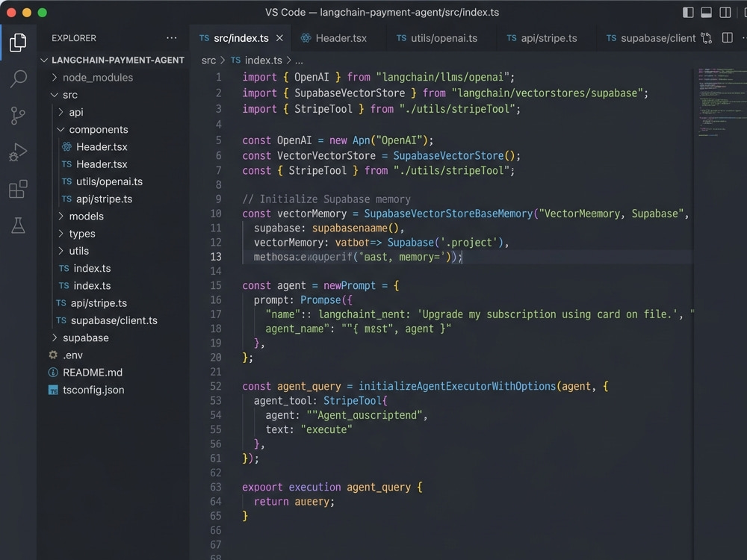Toggle panel layout icon in title bar

(x=707, y=13)
